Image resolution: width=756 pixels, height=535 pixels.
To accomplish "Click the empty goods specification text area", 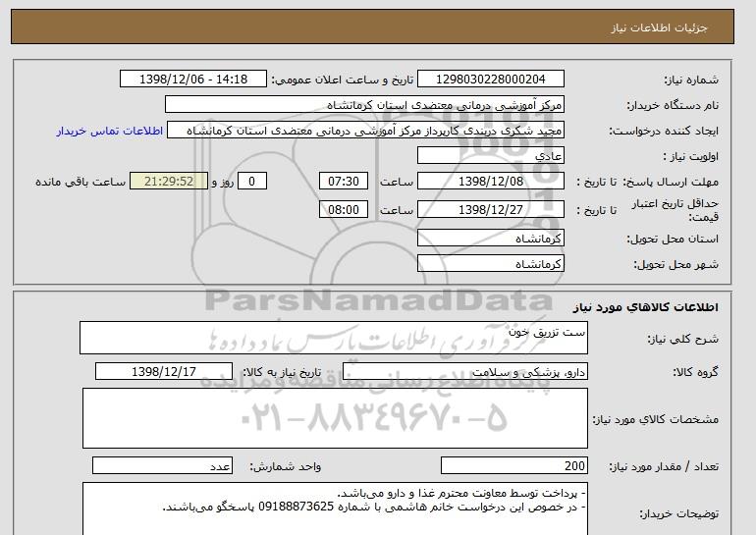I will click(335, 418).
